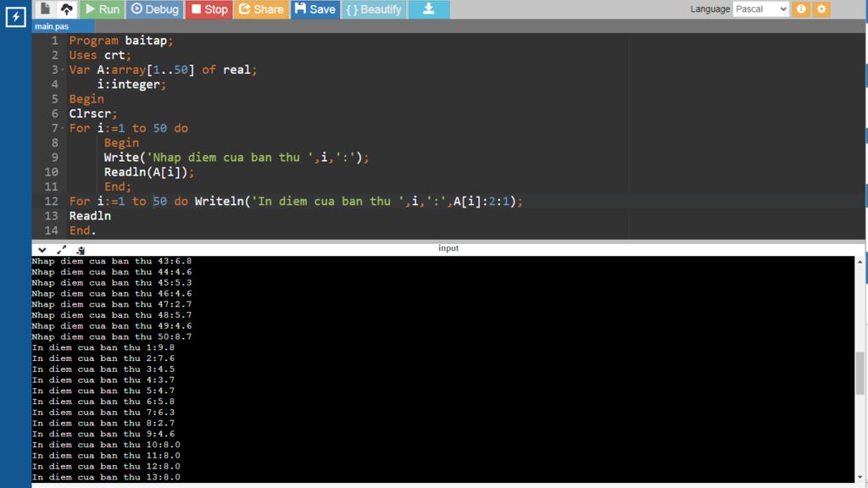Stop the running program
The height and width of the screenshot is (488, 868).
[209, 8]
